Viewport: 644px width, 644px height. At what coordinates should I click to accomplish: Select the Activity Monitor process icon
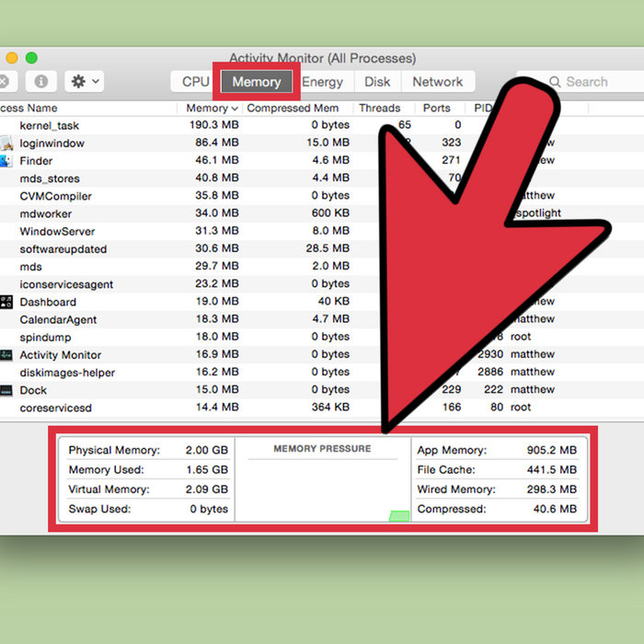(6, 355)
